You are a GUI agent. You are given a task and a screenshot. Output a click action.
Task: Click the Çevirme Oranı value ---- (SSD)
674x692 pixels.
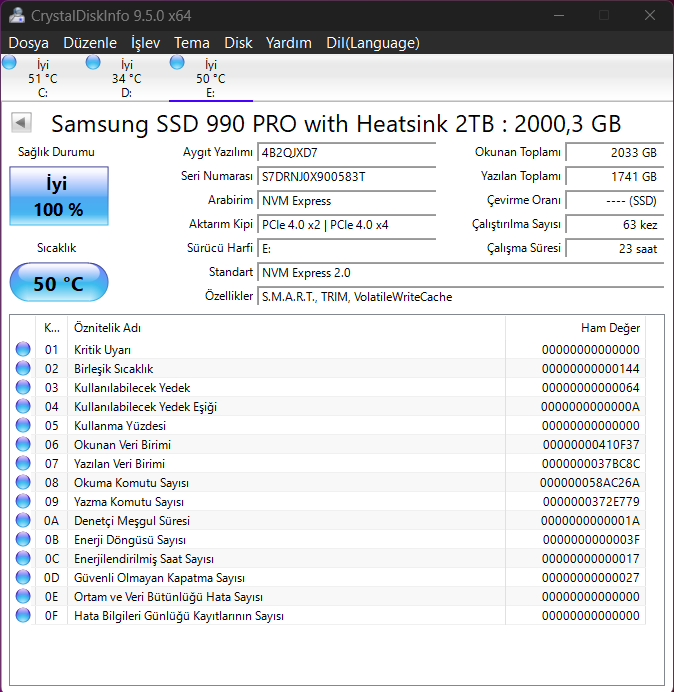pos(615,200)
